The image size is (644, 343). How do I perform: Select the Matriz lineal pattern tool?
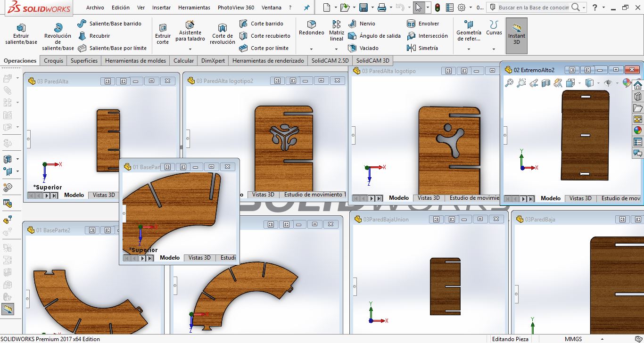click(337, 31)
